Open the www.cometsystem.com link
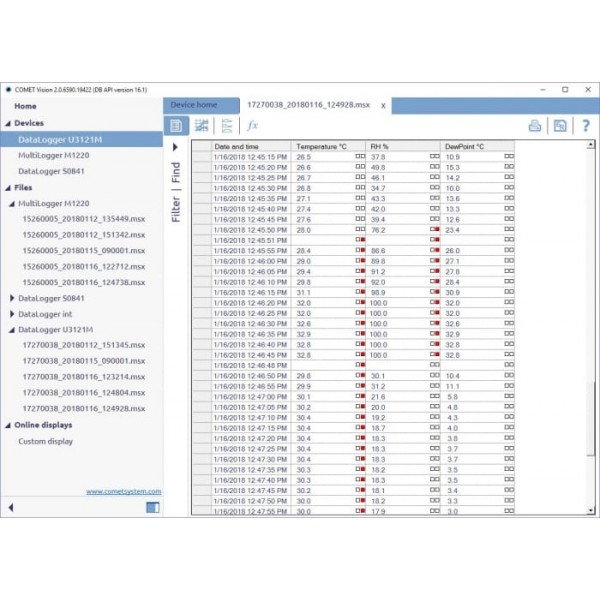600x600 pixels. pyautogui.click(x=122, y=491)
